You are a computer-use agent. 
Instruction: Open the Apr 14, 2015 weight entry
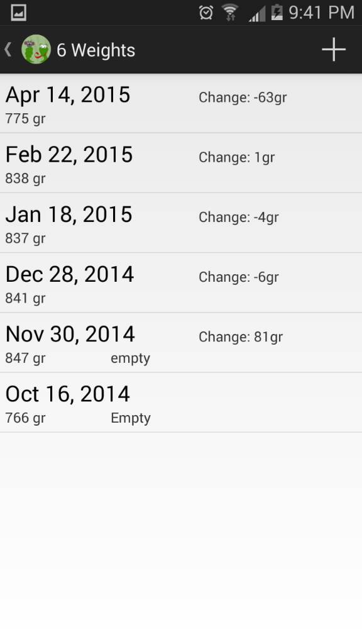(x=181, y=103)
